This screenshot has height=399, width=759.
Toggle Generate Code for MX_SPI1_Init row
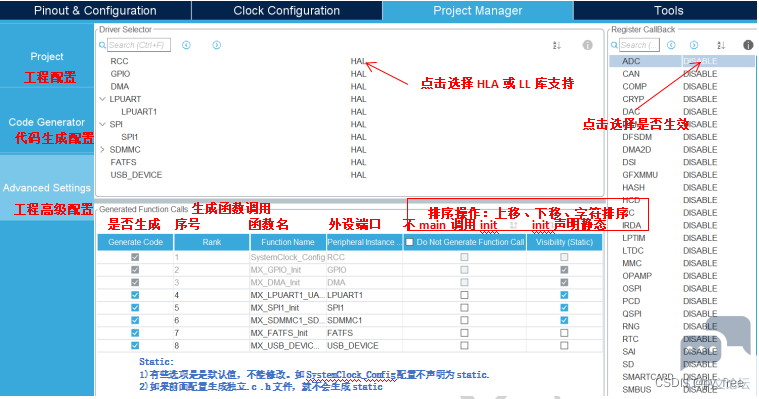[x=135, y=307]
